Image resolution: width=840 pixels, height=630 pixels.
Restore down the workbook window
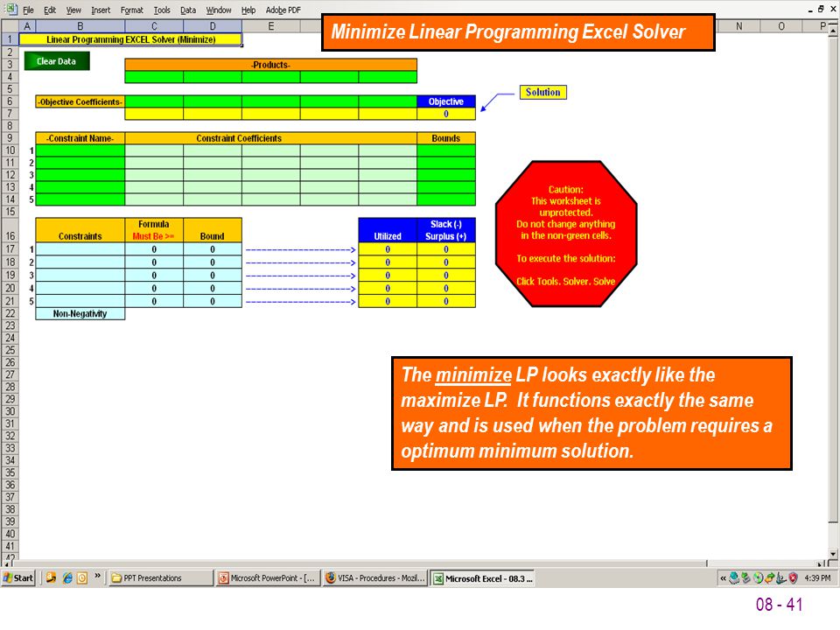click(x=822, y=9)
